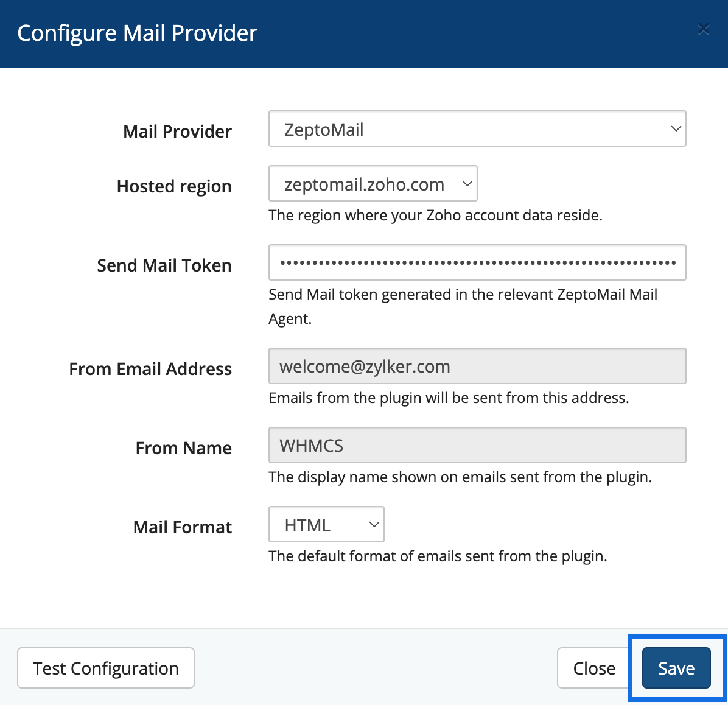Click the "Send Mail Token" field label
The height and width of the screenshot is (705, 728).
(164, 265)
